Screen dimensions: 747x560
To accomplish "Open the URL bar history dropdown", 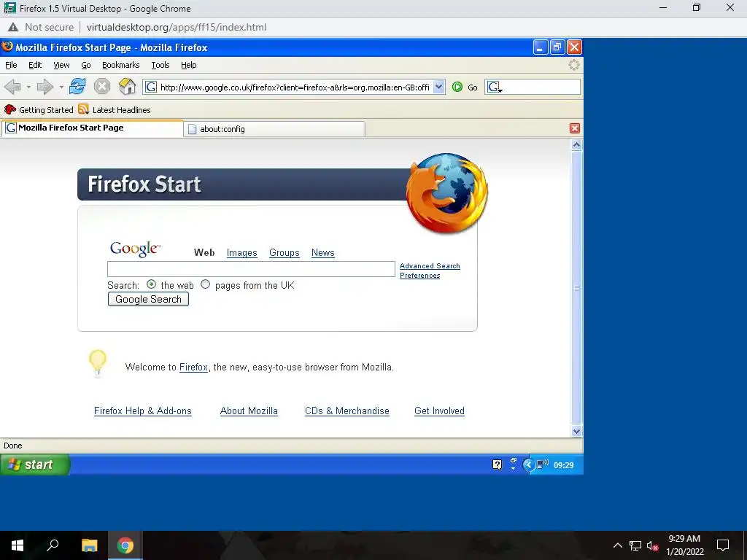I will click(x=438, y=87).
